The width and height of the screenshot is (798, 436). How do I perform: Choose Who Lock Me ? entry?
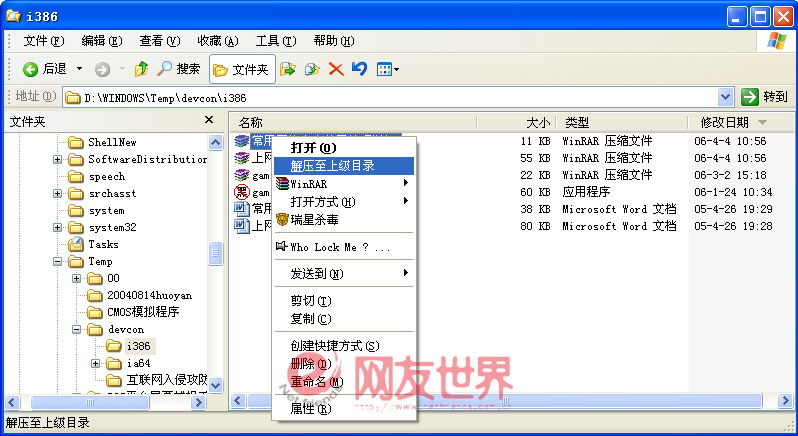tap(344, 247)
